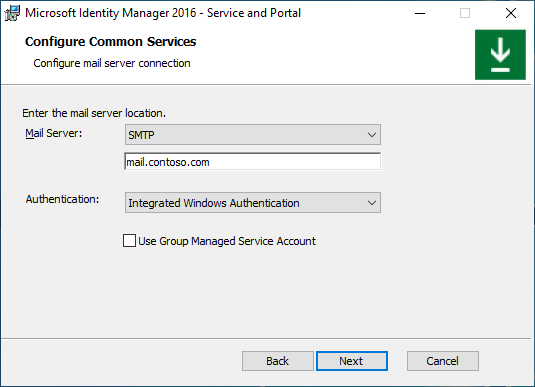This screenshot has width=535, height=387.
Task: Go to the Next setup step
Action: [352, 361]
